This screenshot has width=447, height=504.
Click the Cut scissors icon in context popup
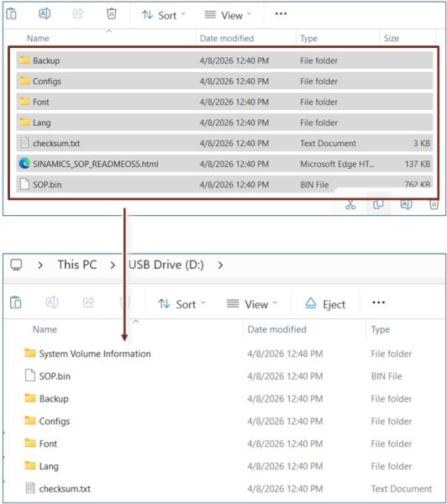pos(350,205)
